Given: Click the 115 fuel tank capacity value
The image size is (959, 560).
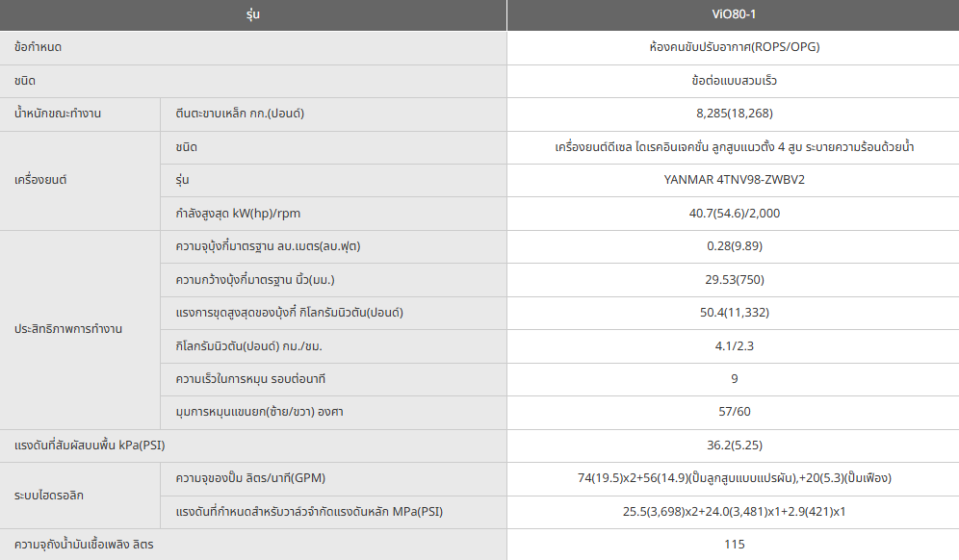Looking at the screenshot, I should point(734,545).
